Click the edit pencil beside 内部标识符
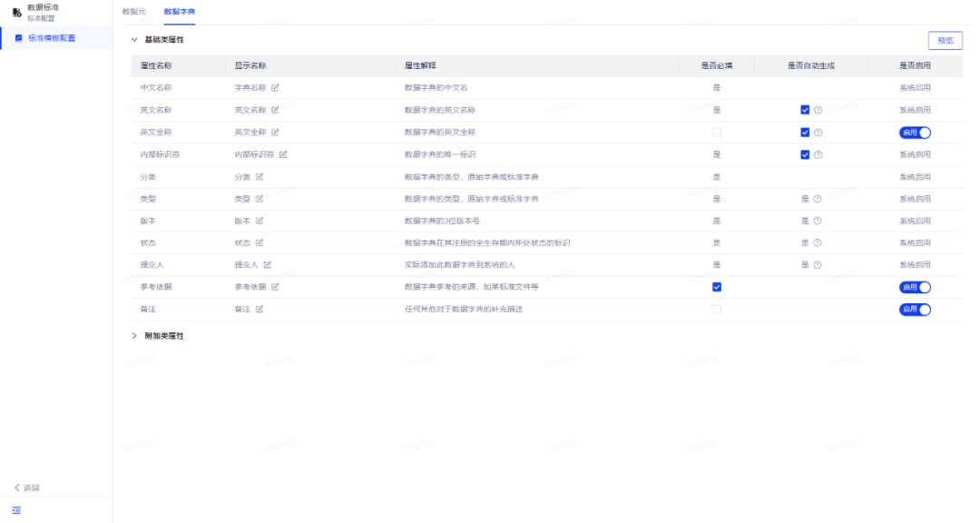980x523 pixels. click(x=282, y=154)
